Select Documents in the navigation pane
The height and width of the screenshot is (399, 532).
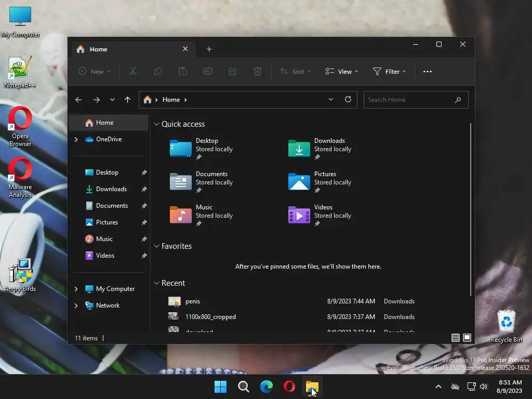(109, 206)
